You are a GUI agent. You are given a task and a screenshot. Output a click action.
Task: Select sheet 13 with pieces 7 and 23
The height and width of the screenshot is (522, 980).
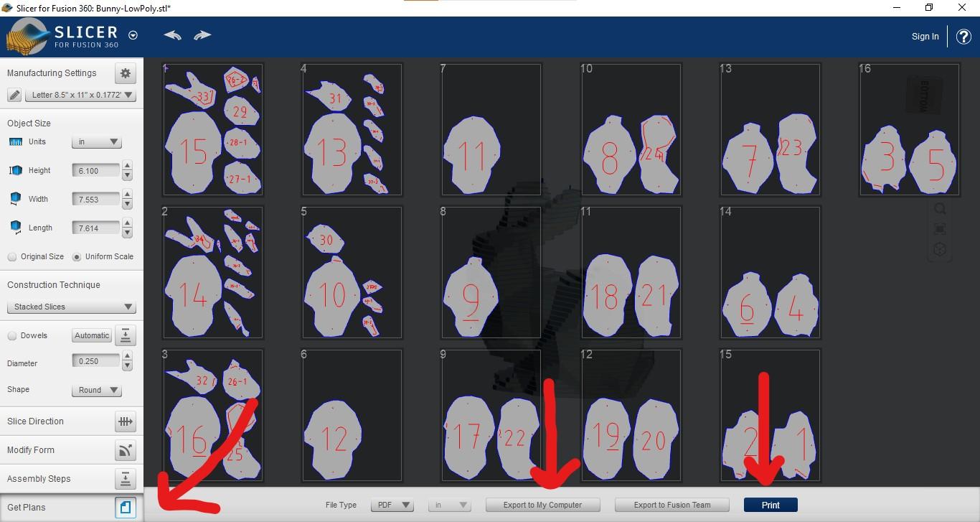(x=771, y=130)
